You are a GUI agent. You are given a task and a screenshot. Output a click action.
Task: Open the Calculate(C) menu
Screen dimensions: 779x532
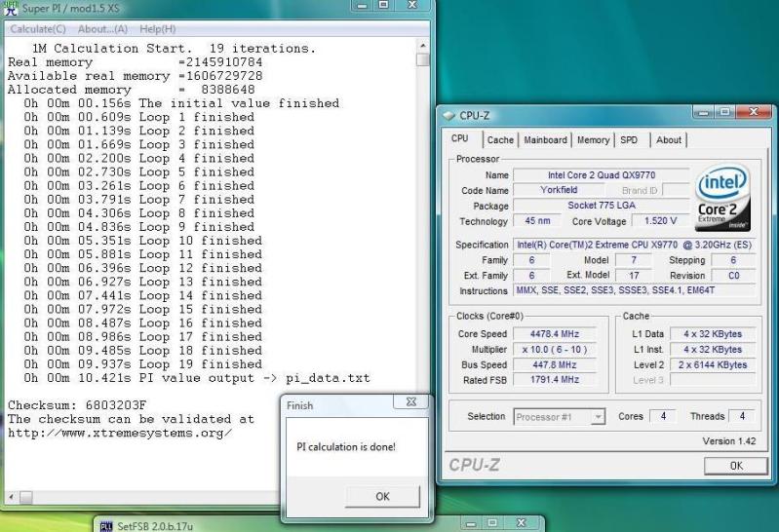pos(37,28)
